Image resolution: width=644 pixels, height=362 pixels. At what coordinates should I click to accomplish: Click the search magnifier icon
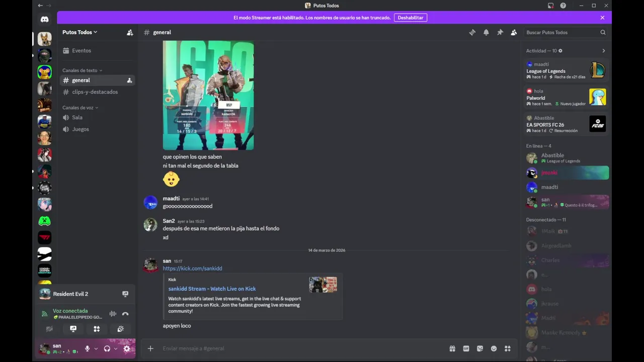click(603, 32)
